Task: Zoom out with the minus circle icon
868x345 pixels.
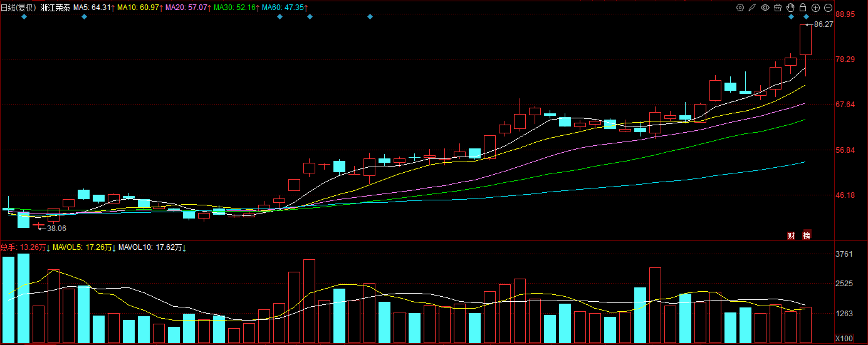Action: (x=828, y=8)
